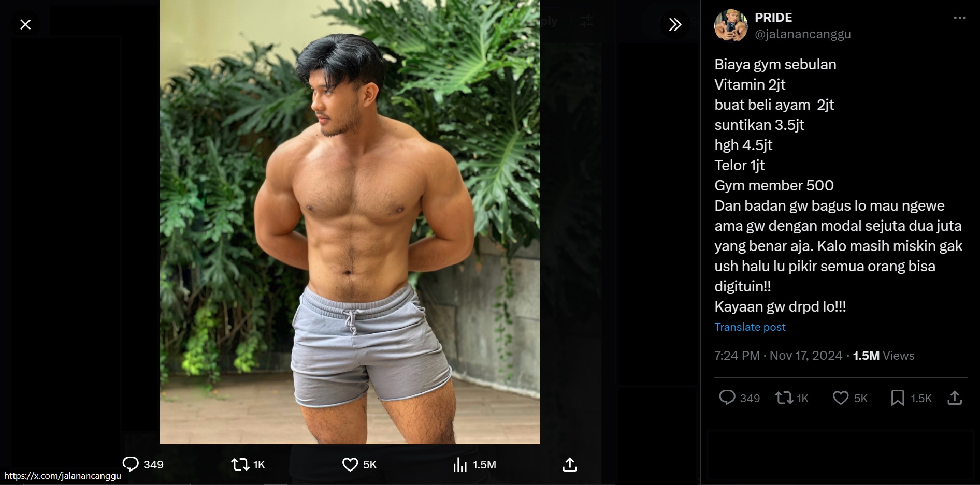This screenshot has width=980, height=485.
Task: Click the Translate post link
Action: click(x=750, y=327)
